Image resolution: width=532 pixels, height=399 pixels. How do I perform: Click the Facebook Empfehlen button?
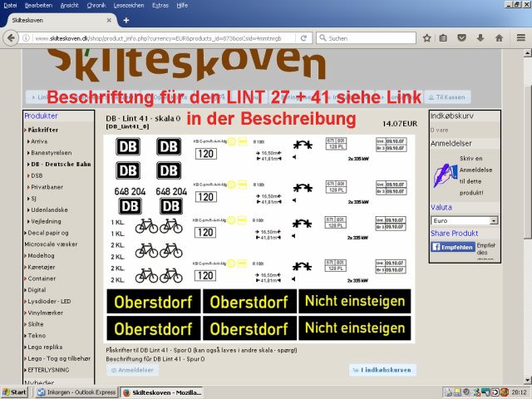(452, 247)
